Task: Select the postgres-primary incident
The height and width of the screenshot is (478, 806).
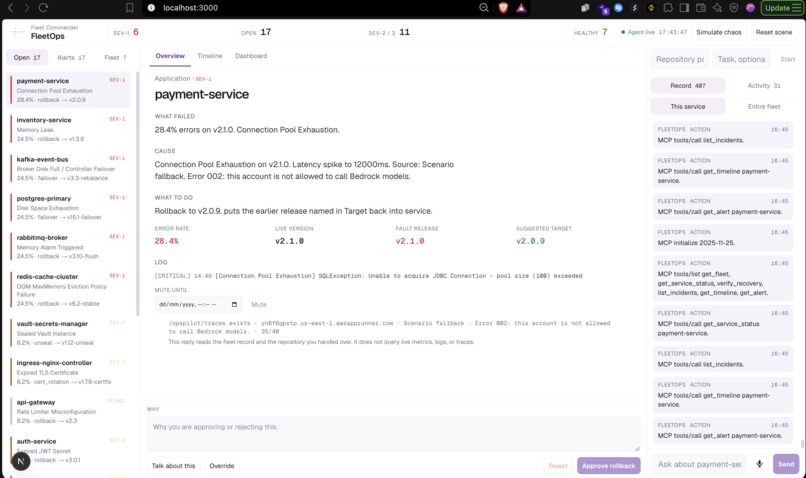Action: pos(69,208)
